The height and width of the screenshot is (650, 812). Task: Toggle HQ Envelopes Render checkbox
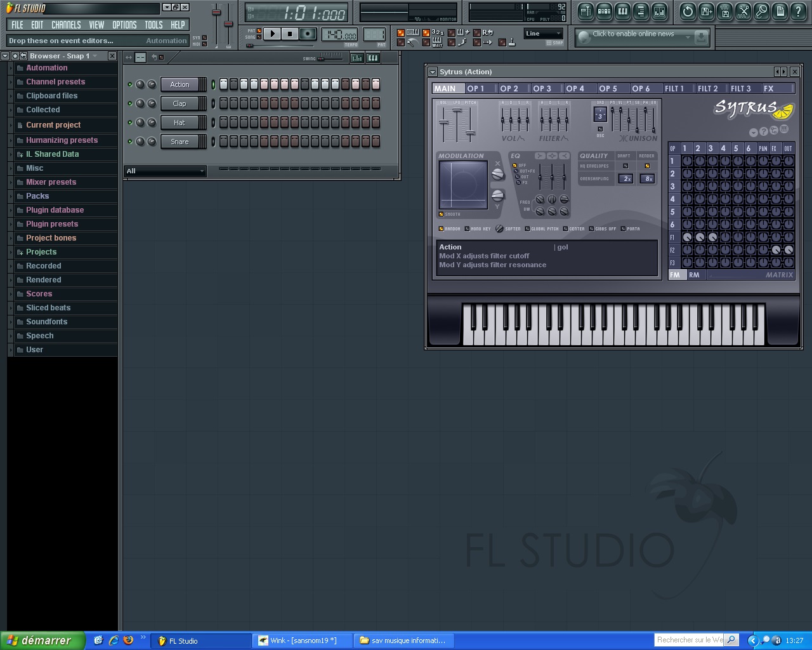tap(647, 166)
